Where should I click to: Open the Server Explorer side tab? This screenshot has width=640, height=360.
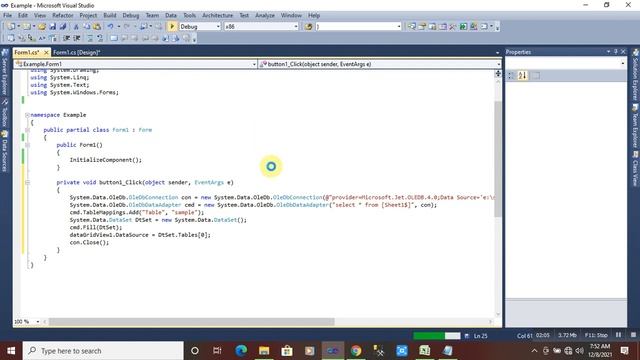[x=4, y=73]
